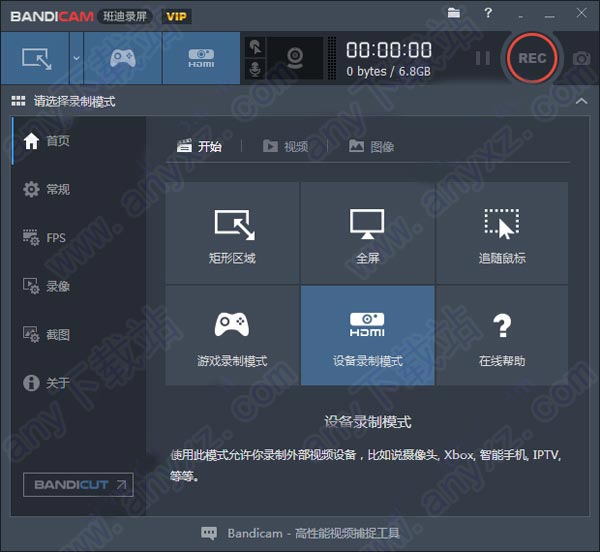Switch to the 视频 tab
The width and height of the screenshot is (600, 552).
click(285, 146)
